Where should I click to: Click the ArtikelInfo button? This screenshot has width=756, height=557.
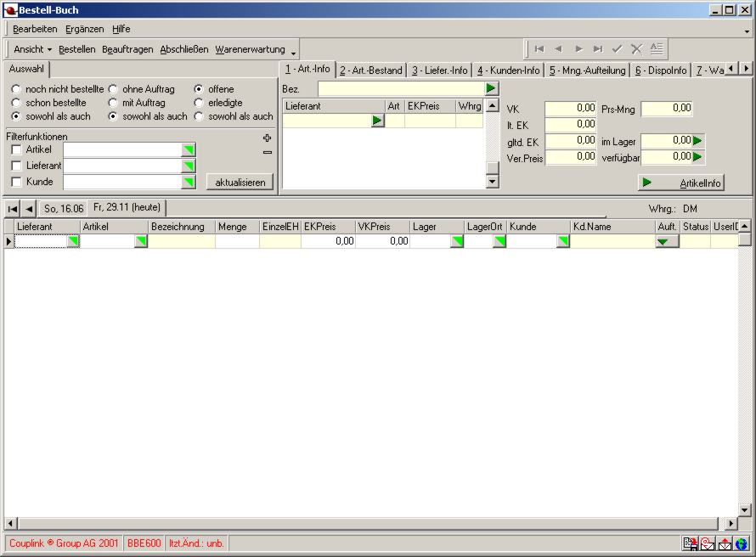(681, 183)
